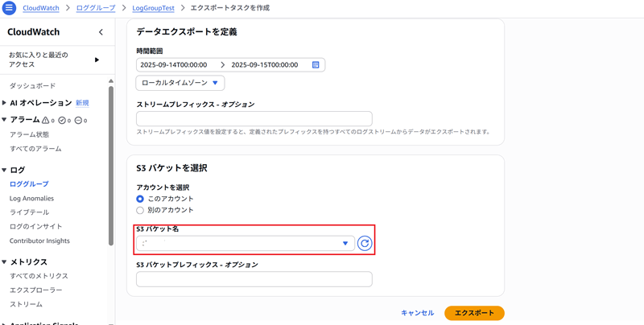644x325 pixels.
Task: Select the このアカウント radio button
Action: point(140,199)
